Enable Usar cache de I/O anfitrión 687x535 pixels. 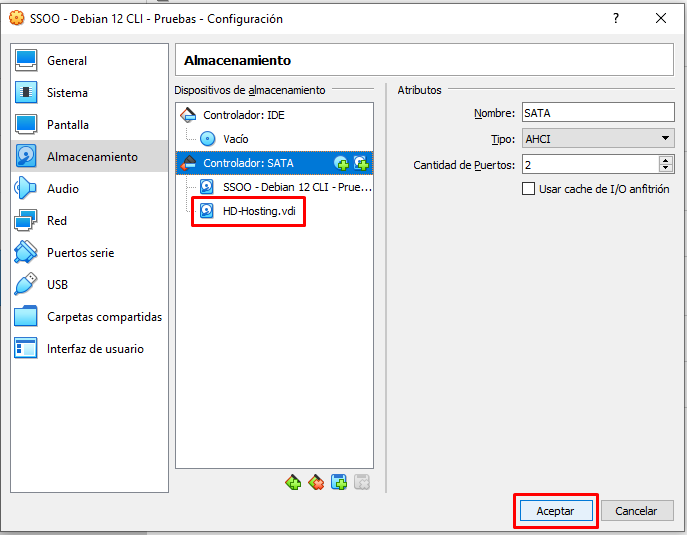529,189
